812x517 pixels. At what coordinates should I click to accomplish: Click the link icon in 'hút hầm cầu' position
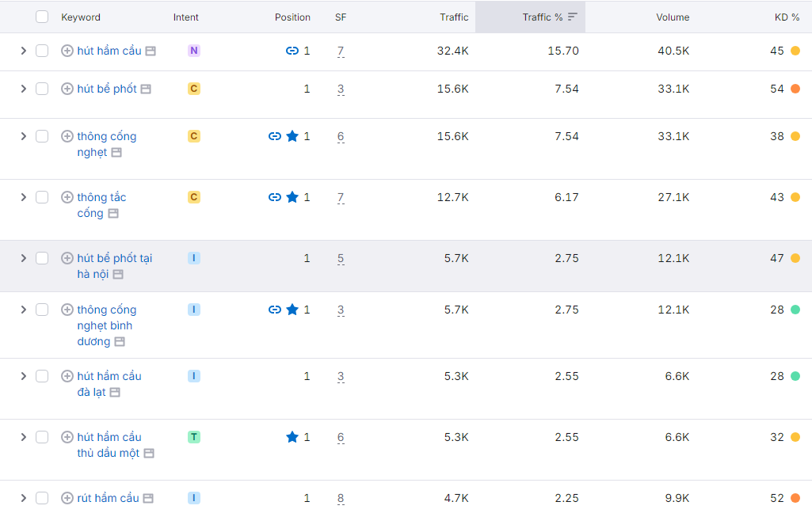click(292, 51)
